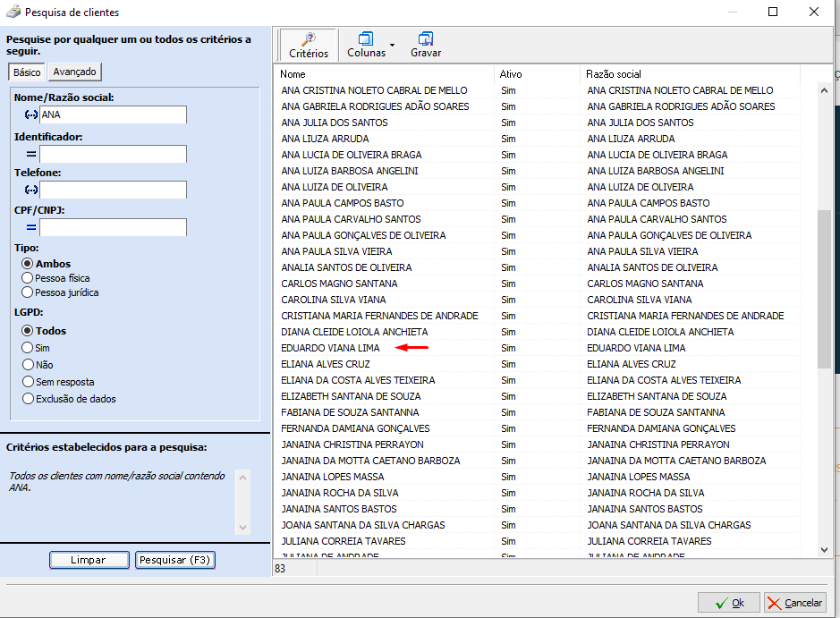This screenshot has height=618, width=840.
Task: Click the Razão social column header
Action: 690,74
